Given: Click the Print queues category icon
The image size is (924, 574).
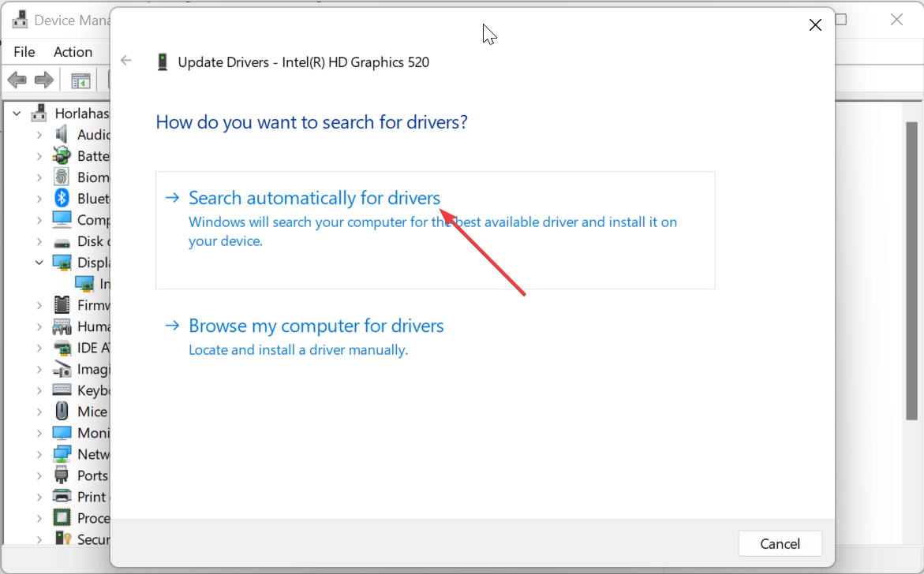Looking at the screenshot, I should [62, 496].
